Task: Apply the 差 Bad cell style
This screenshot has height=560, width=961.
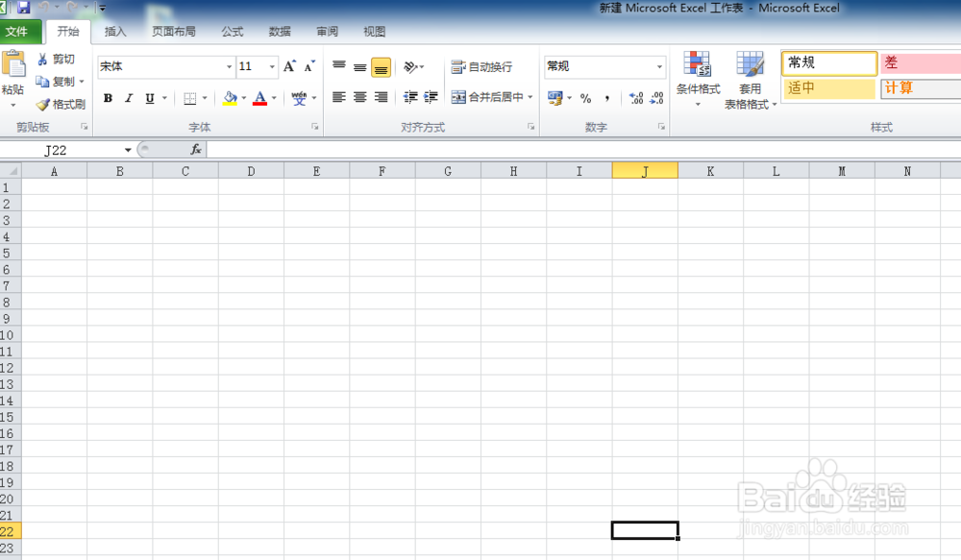Action: pyautogui.click(x=921, y=62)
